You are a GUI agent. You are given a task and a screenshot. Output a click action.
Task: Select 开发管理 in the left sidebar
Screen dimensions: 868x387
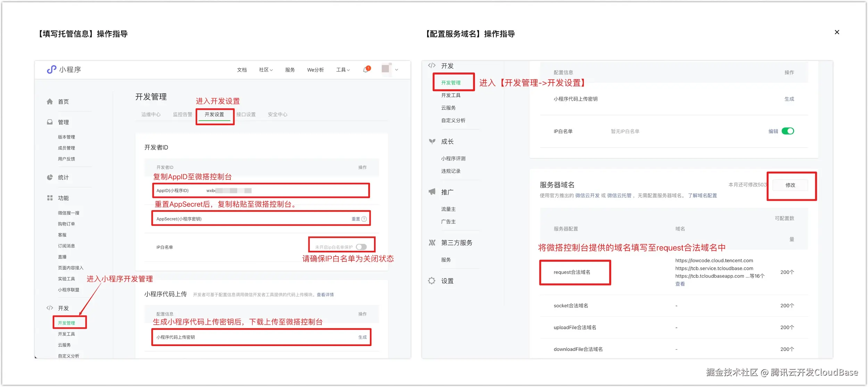[x=67, y=323]
